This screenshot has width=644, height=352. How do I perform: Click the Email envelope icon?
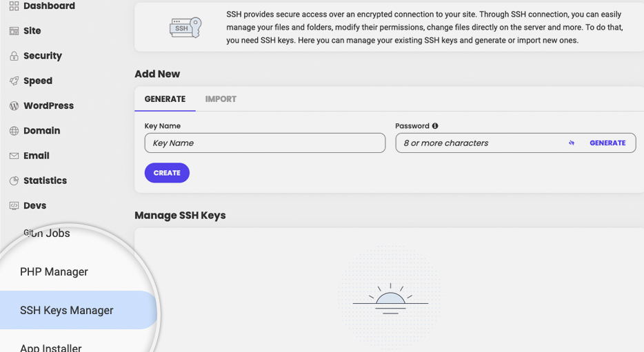point(14,156)
